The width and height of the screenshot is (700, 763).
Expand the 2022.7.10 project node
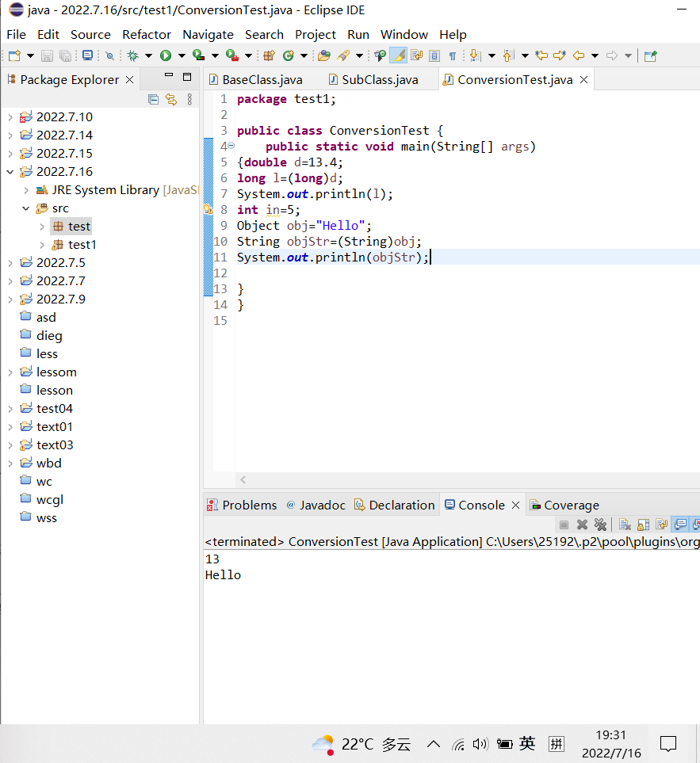tap(10, 117)
